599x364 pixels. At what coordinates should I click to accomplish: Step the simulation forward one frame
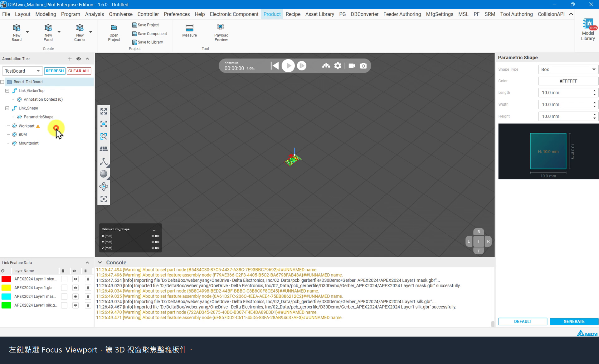[301, 66]
